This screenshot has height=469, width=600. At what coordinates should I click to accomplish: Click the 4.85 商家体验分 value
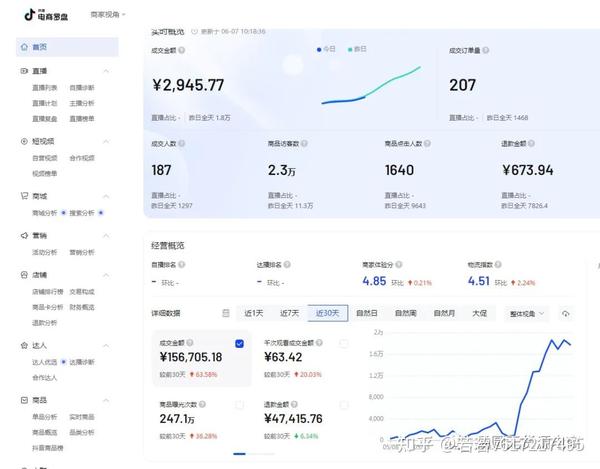point(374,281)
